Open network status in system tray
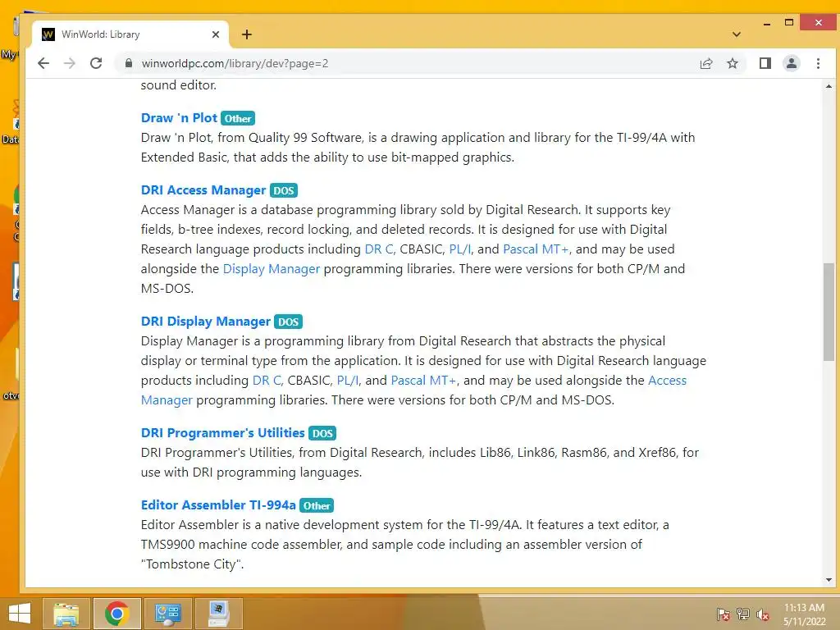 pyautogui.click(x=742, y=614)
